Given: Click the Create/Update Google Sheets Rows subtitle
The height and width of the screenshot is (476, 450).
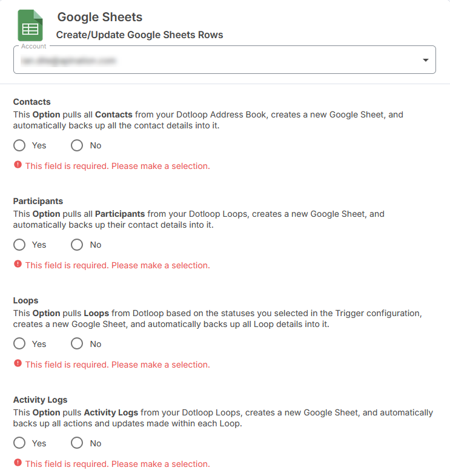Looking at the screenshot, I should 139,35.
